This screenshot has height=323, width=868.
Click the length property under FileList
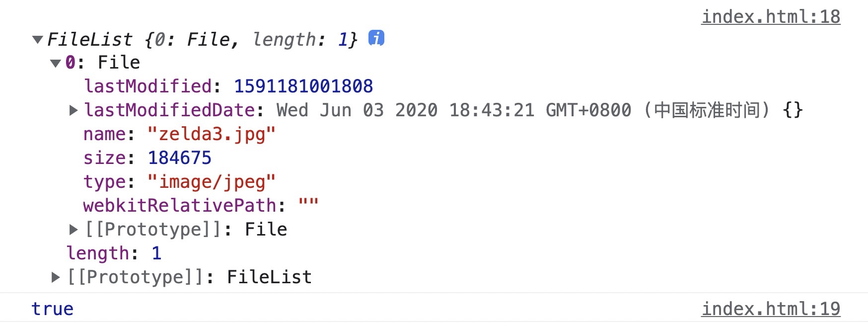click(114, 253)
